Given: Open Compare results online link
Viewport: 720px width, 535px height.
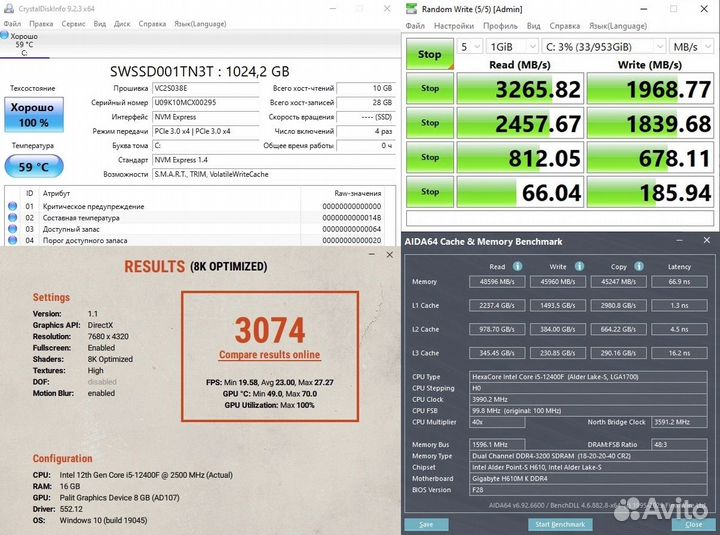Looking at the screenshot, I should tap(270, 355).
